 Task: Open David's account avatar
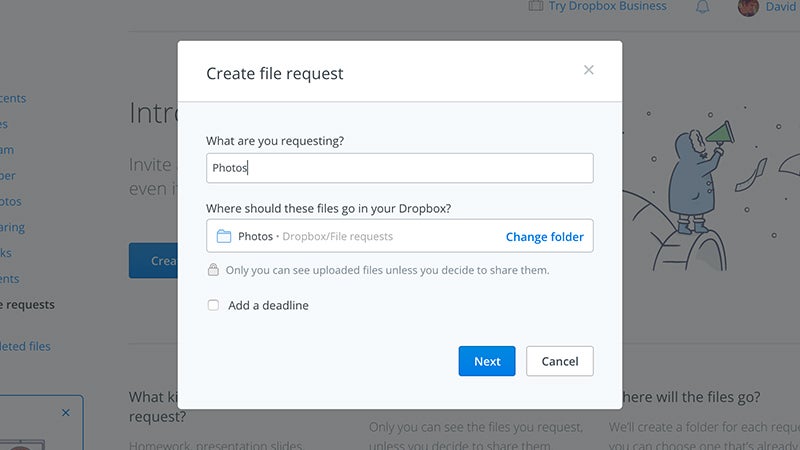(x=748, y=7)
